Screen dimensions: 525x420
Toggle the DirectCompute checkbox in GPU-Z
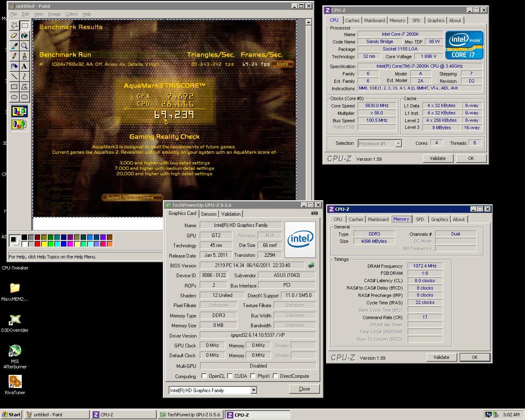pos(276,376)
